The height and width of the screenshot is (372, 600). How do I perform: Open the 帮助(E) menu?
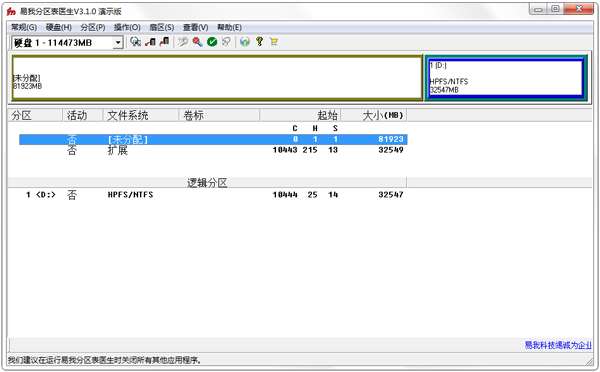229,27
